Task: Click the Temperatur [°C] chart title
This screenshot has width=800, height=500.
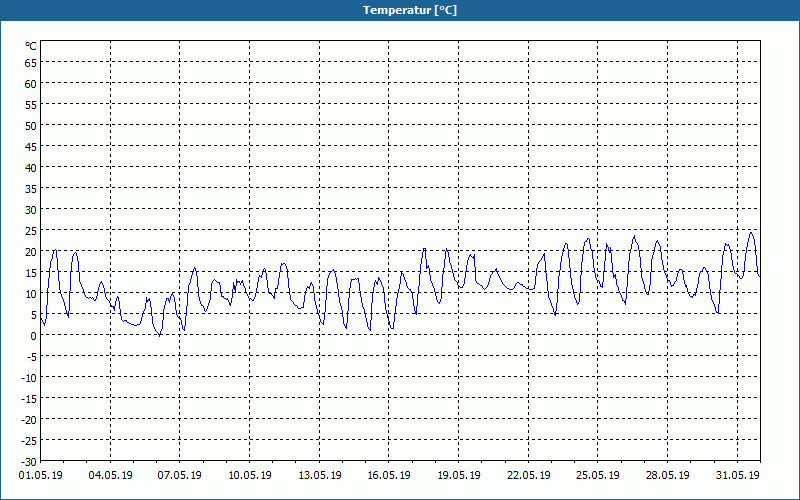Action: tap(410, 10)
